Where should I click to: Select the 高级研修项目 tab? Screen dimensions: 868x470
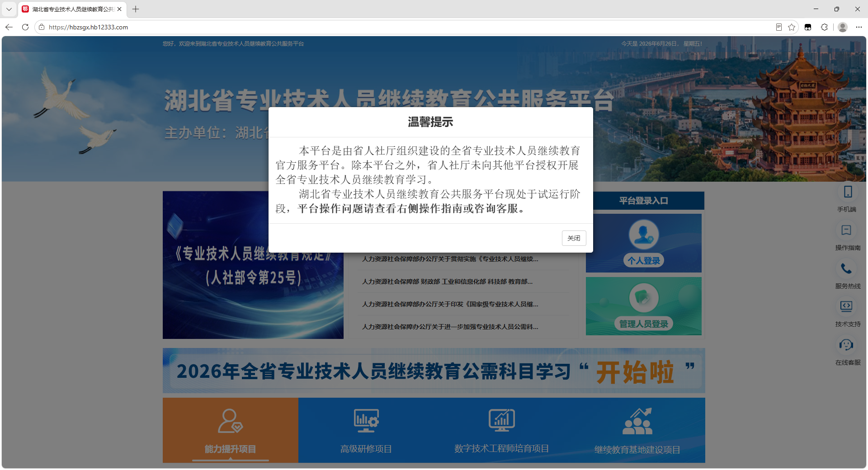(366, 430)
